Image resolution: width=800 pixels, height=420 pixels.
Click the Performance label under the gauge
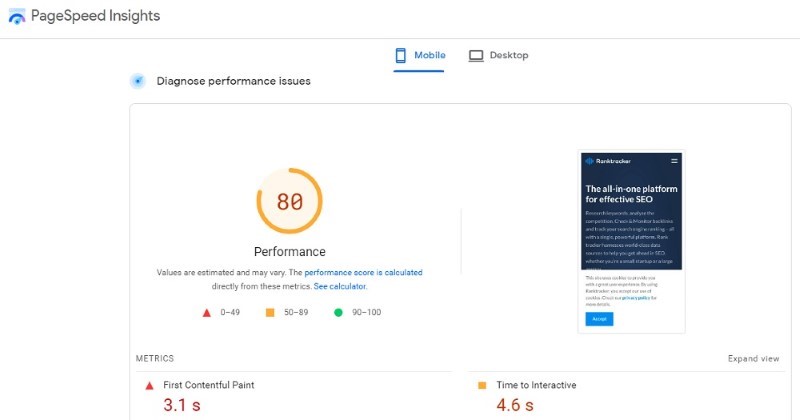tap(290, 252)
